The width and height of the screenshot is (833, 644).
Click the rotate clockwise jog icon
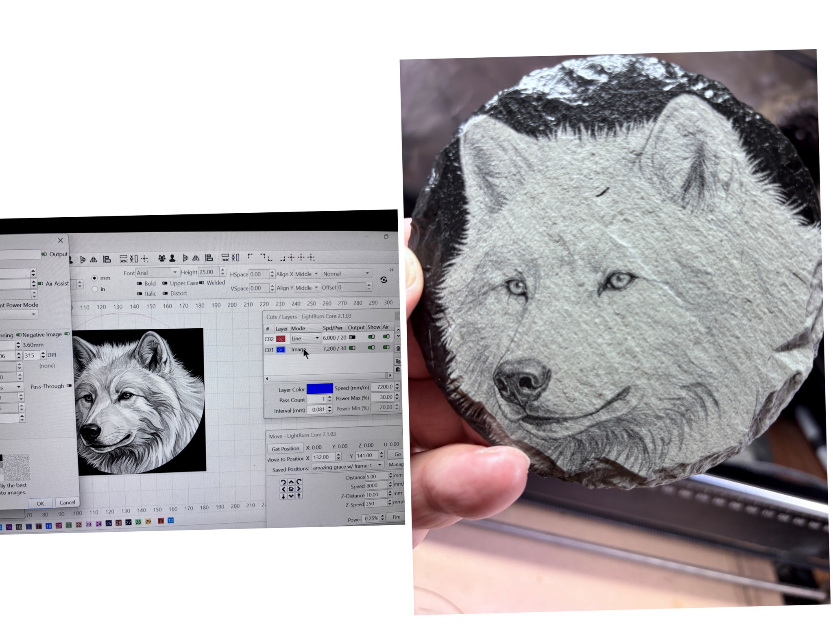click(299, 482)
